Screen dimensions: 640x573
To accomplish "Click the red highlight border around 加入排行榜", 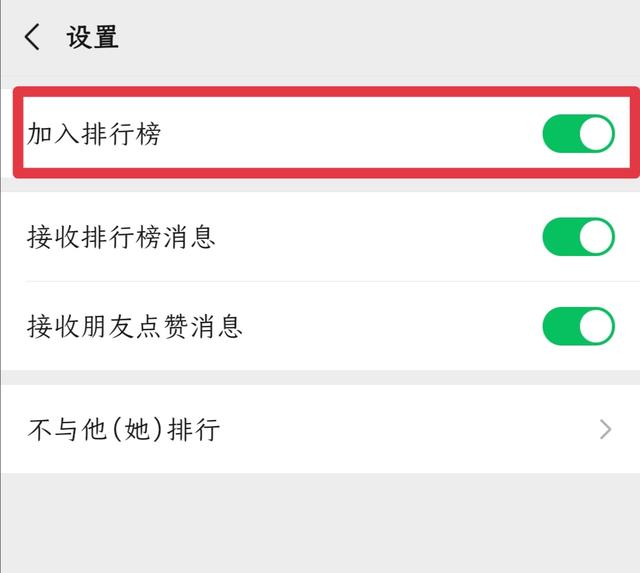I will point(327,92).
